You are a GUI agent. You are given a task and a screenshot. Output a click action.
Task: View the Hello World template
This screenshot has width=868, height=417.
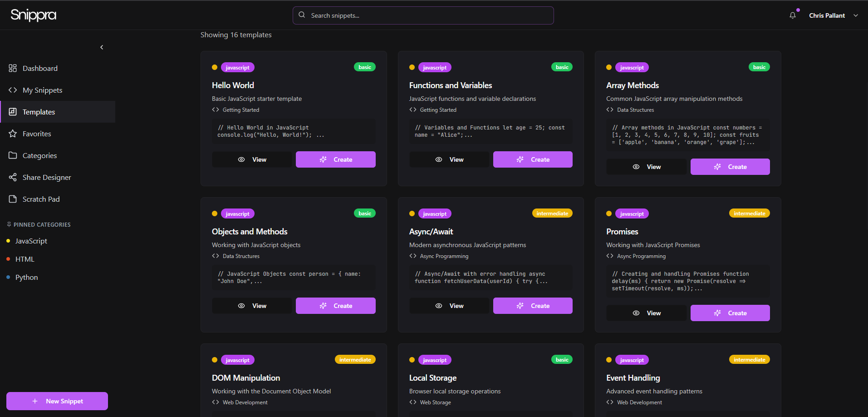coord(252,159)
